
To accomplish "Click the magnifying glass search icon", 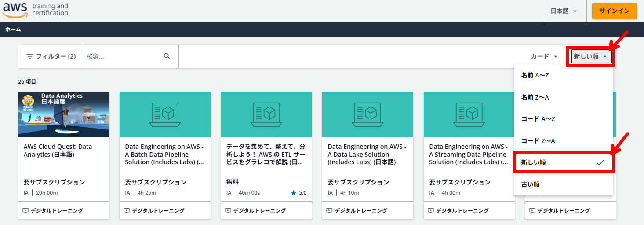I will tap(167, 56).
